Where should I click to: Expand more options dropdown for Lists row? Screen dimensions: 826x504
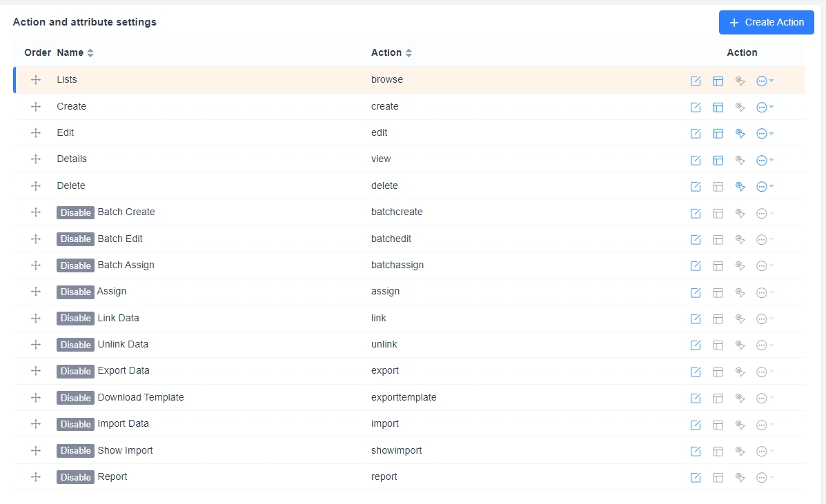(x=765, y=81)
